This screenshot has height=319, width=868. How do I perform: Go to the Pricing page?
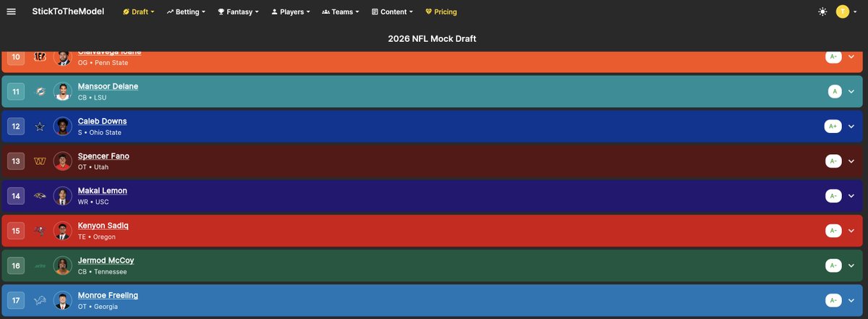tap(441, 12)
